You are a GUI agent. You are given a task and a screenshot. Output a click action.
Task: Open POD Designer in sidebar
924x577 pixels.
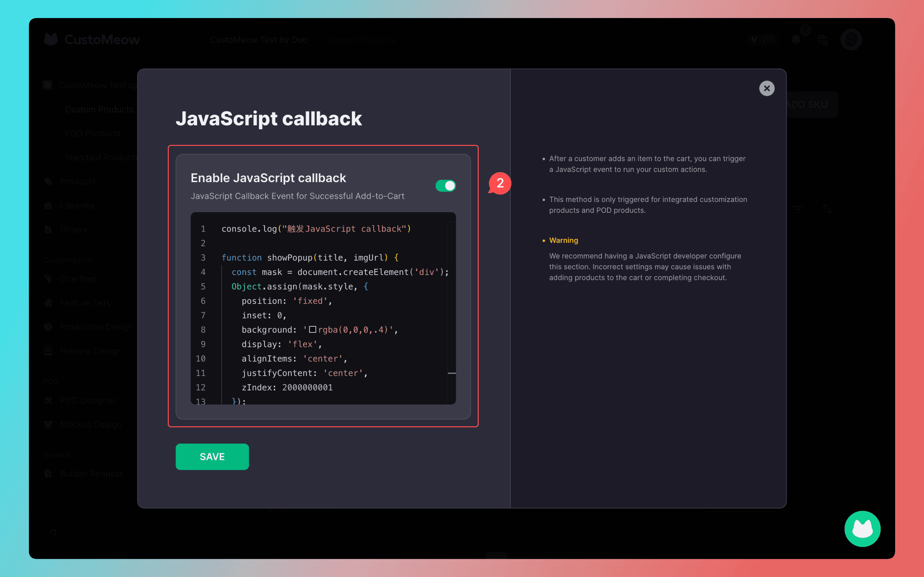pyautogui.click(x=88, y=400)
